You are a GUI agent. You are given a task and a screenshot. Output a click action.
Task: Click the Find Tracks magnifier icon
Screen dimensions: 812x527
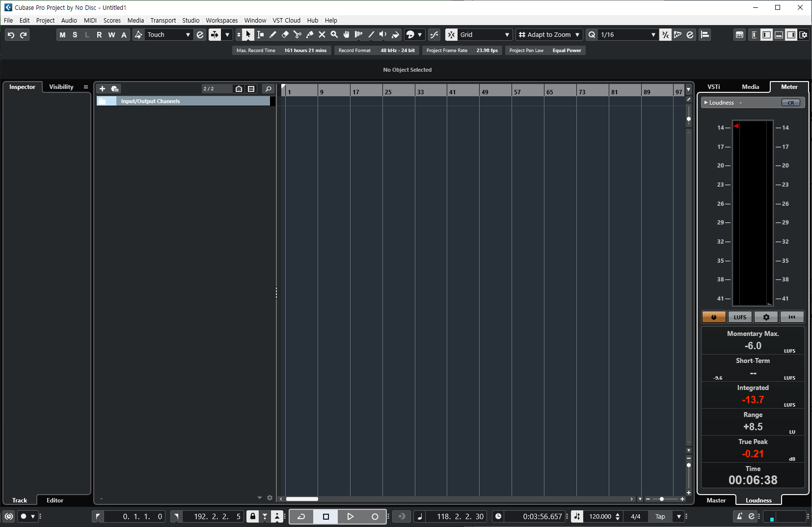point(268,88)
